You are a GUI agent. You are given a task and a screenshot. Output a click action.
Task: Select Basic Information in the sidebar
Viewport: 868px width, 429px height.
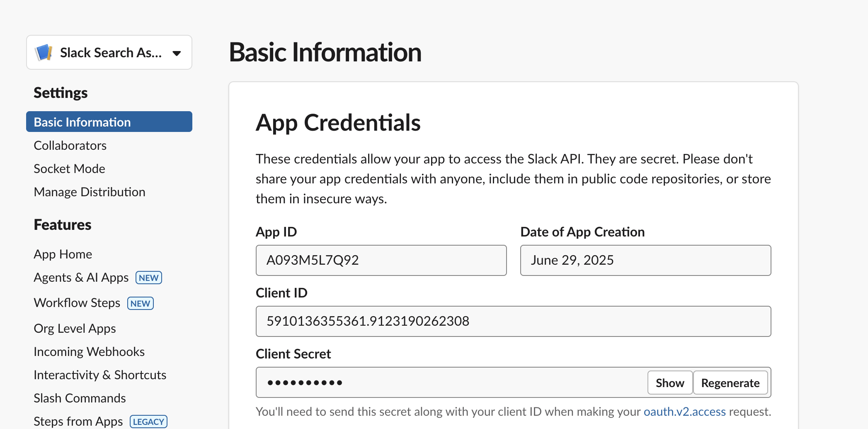(x=82, y=122)
